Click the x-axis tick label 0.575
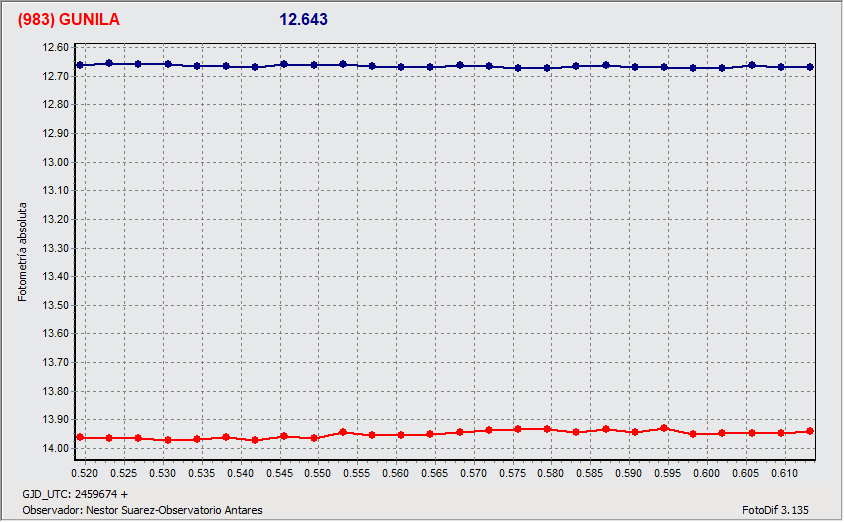The height and width of the screenshot is (522, 844). [x=512, y=473]
